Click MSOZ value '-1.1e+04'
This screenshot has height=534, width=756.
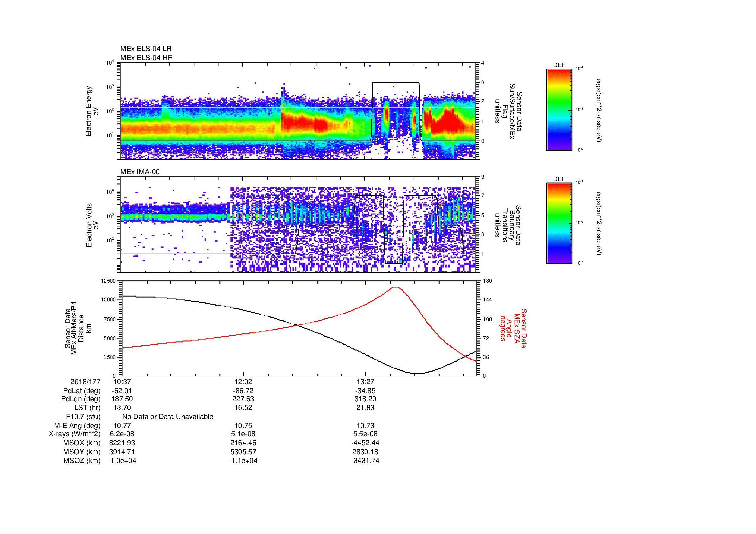click(243, 461)
